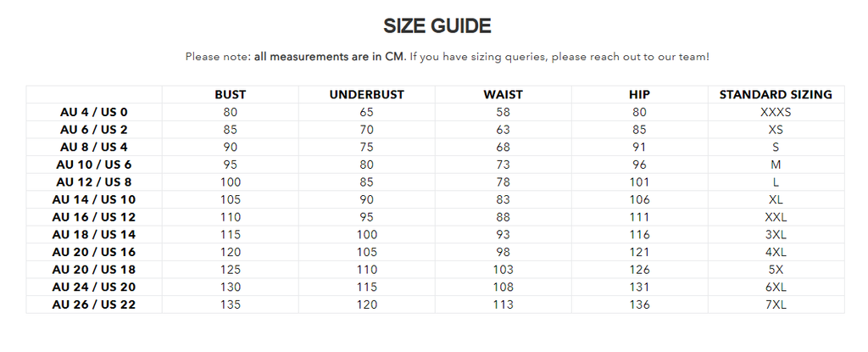This screenshot has width=868, height=352.
Task: Click the hip value 136 cell
Action: [x=639, y=305]
